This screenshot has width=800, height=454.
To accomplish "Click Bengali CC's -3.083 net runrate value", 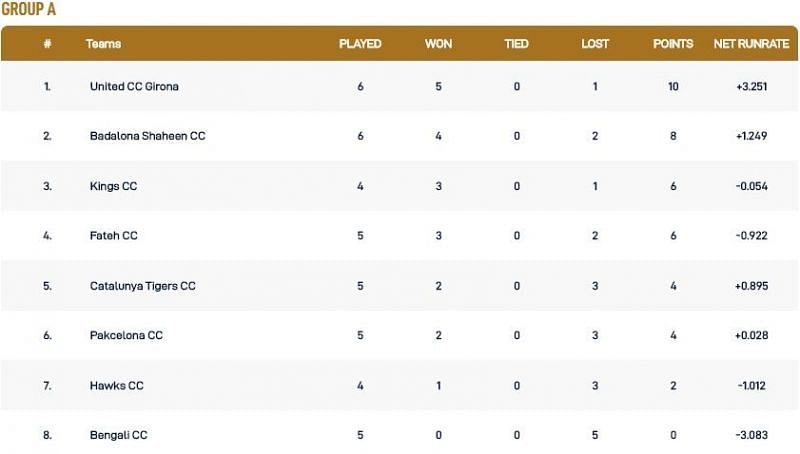I will point(751,435).
